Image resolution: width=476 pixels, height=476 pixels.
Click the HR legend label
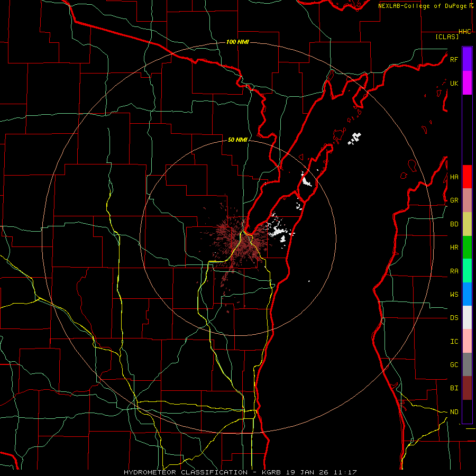coord(454,247)
